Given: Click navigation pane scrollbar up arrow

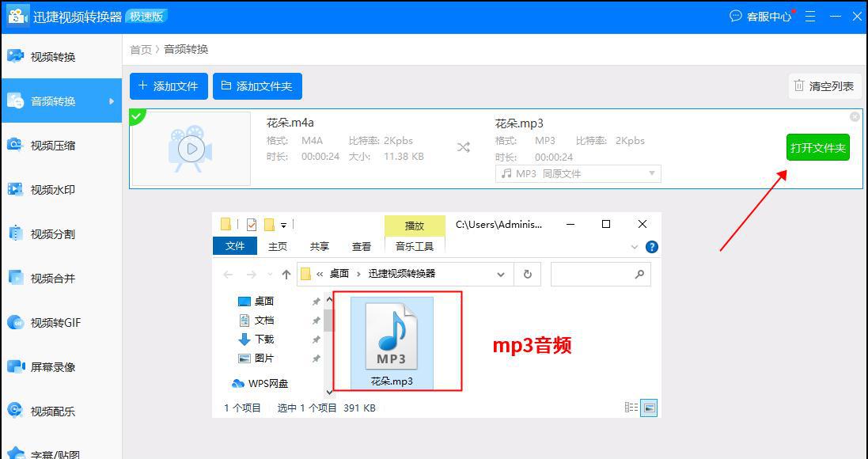Looking at the screenshot, I should (x=329, y=300).
